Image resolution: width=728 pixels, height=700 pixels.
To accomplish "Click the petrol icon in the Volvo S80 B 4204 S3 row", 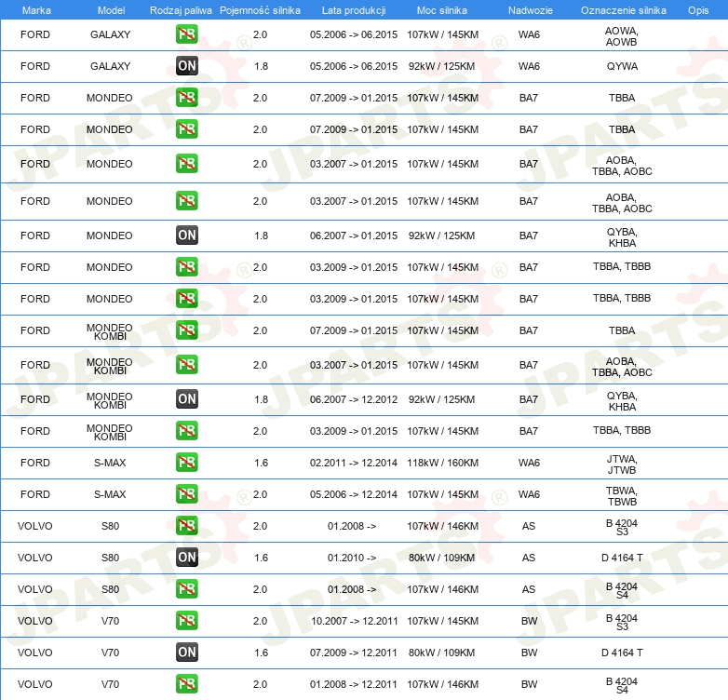I will pos(186,525).
